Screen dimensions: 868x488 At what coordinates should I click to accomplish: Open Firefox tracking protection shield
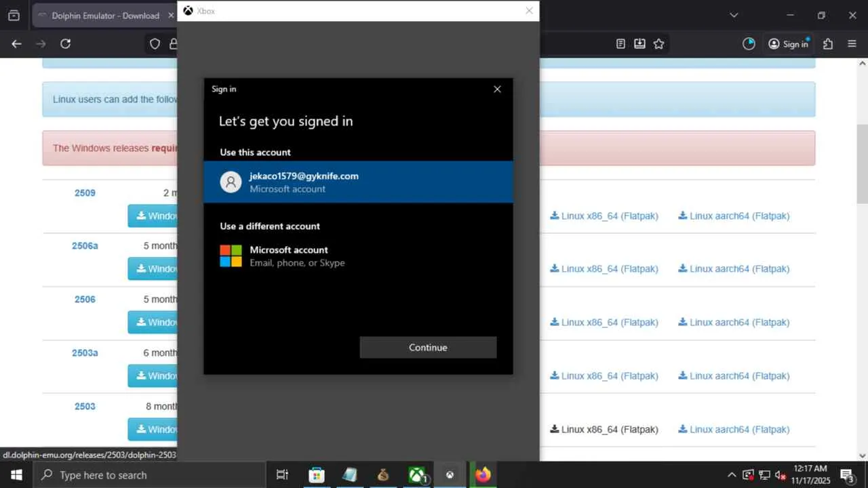tap(155, 43)
